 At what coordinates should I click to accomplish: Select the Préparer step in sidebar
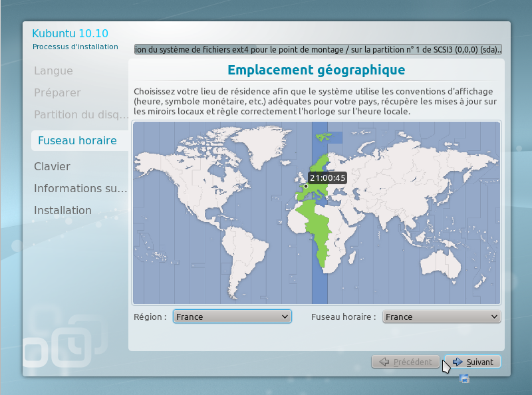point(57,92)
